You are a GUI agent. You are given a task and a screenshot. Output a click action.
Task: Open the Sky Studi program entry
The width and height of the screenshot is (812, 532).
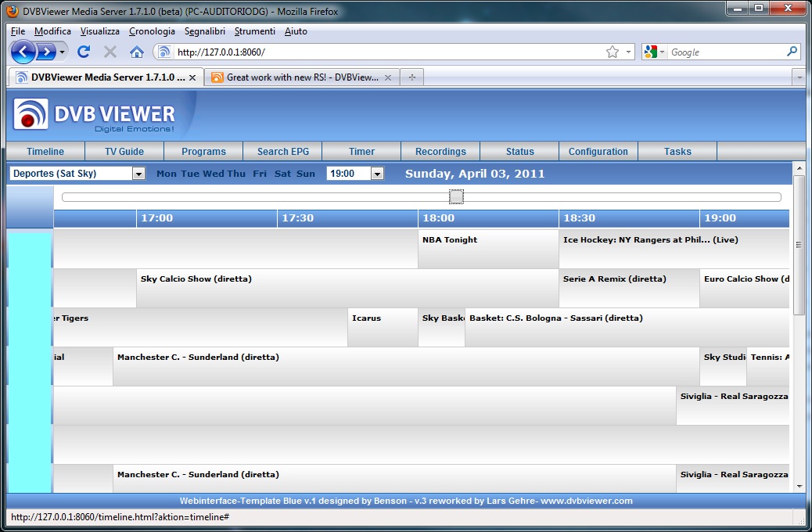(x=724, y=366)
